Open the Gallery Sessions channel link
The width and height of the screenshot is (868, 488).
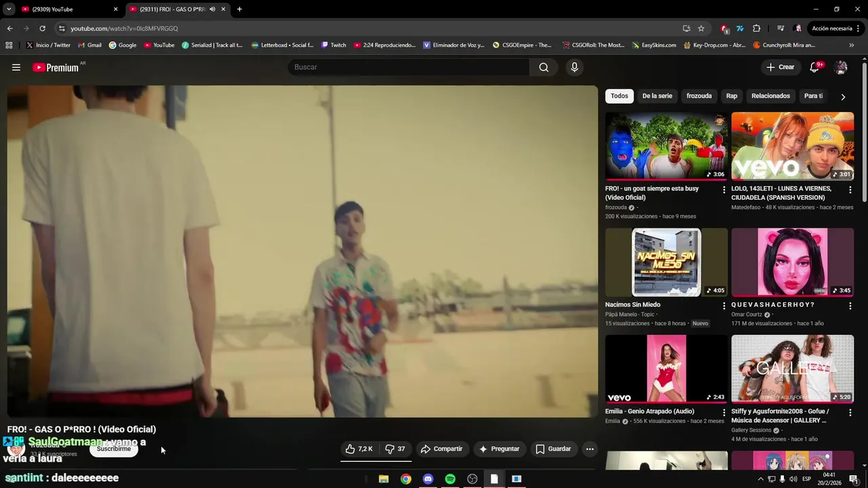tap(751, 430)
